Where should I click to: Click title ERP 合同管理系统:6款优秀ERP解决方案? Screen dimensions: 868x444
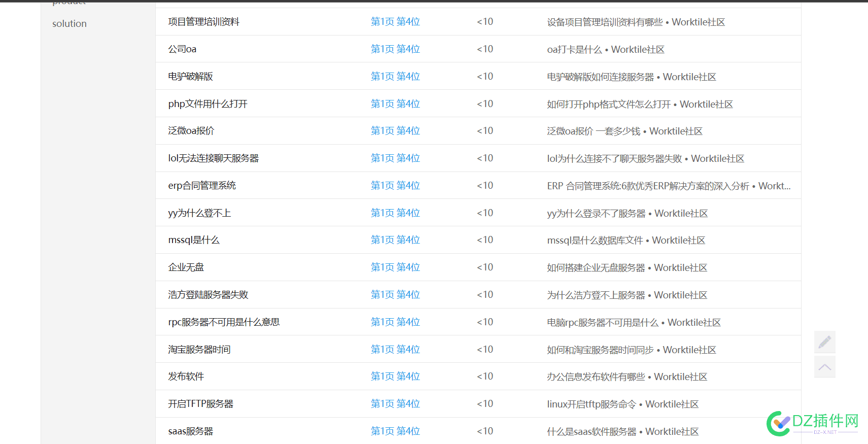point(669,186)
